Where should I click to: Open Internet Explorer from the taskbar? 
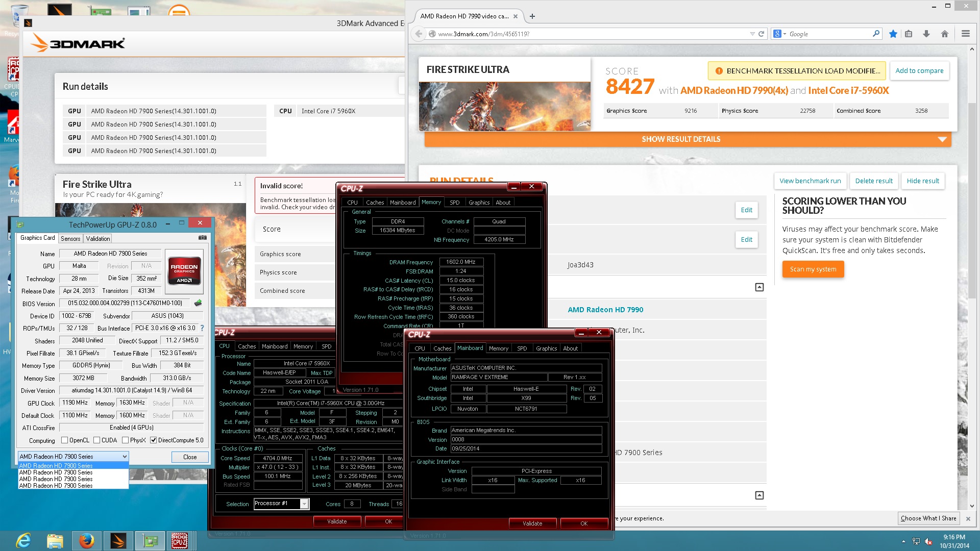point(23,541)
